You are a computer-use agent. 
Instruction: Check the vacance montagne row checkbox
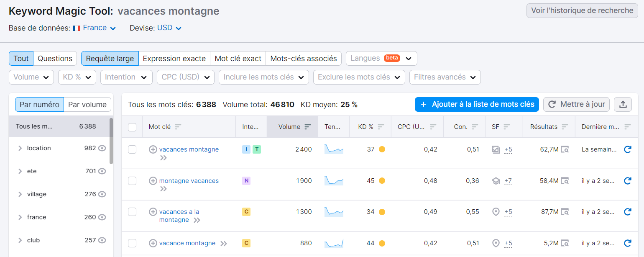coord(132,243)
